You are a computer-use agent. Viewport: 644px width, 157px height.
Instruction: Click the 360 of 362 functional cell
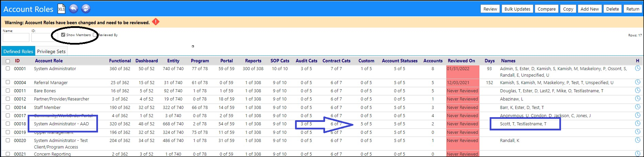coord(120,68)
